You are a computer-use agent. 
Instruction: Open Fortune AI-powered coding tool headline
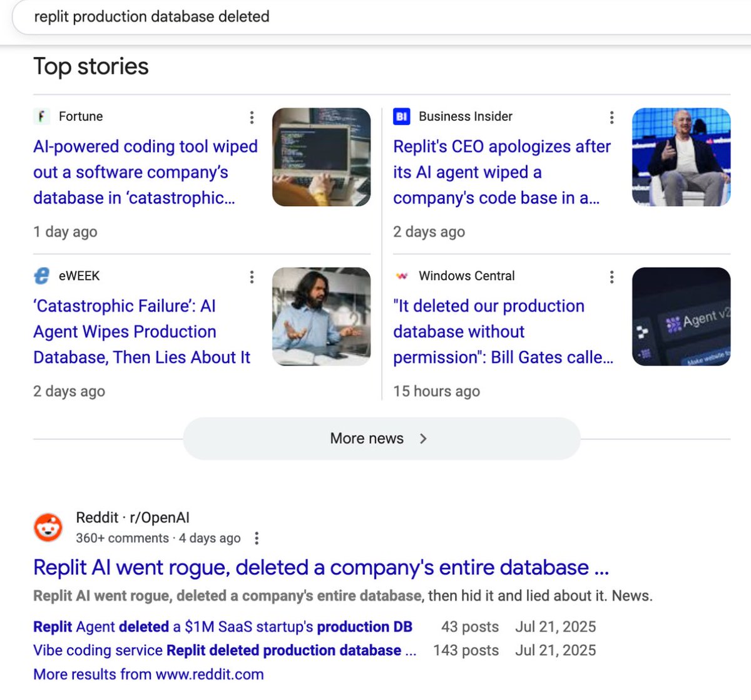click(x=145, y=172)
